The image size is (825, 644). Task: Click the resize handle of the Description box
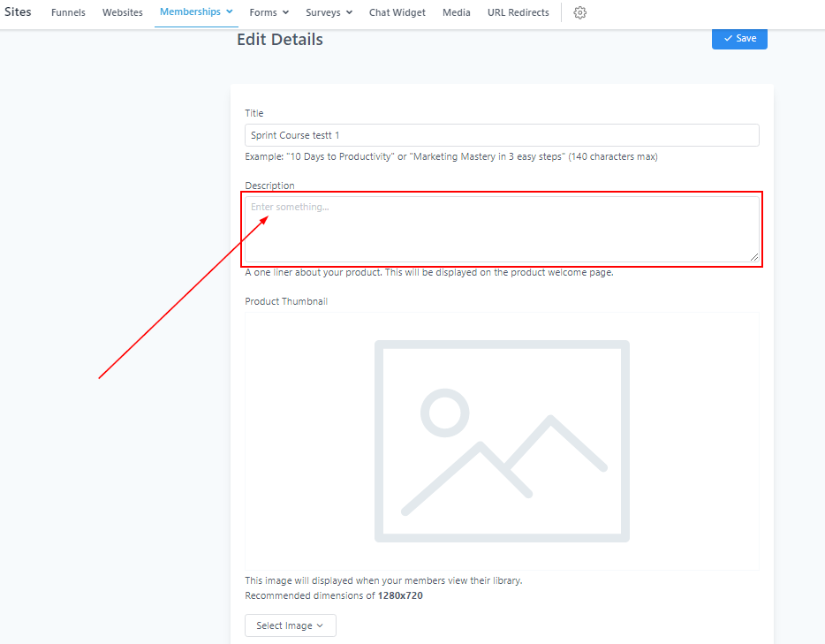coord(753,256)
